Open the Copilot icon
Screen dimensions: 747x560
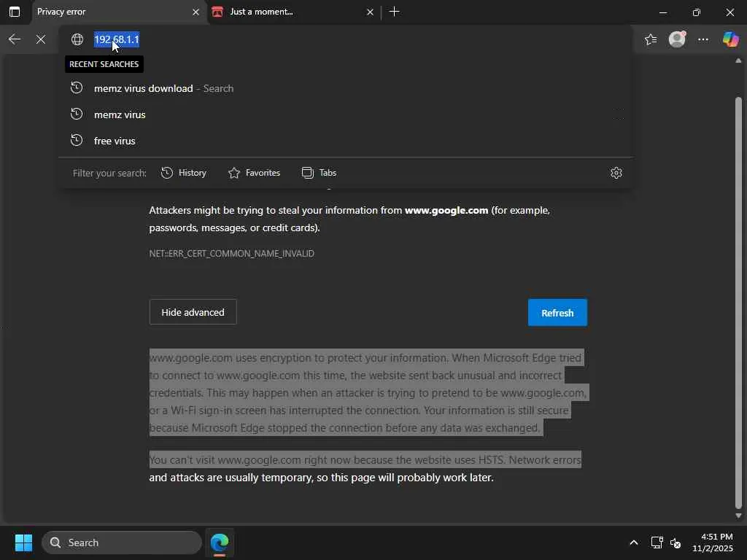tap(731, 39)
